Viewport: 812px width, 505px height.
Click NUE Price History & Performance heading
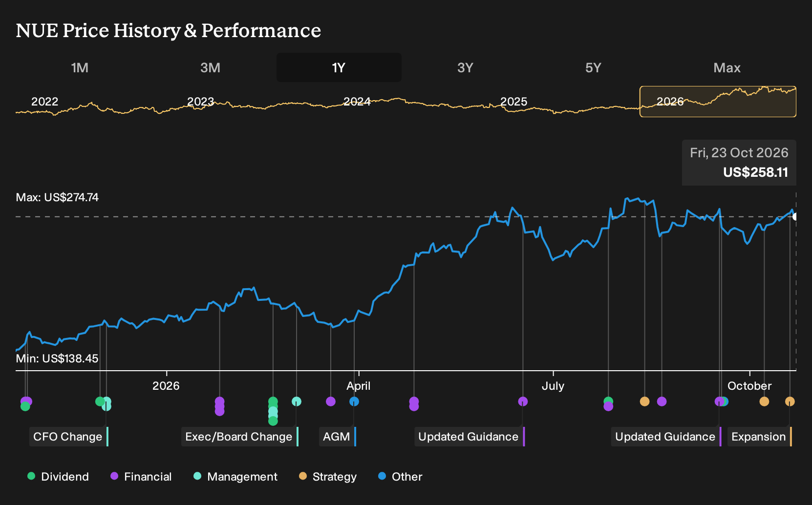pyautogui.click(x=169, y=30)
